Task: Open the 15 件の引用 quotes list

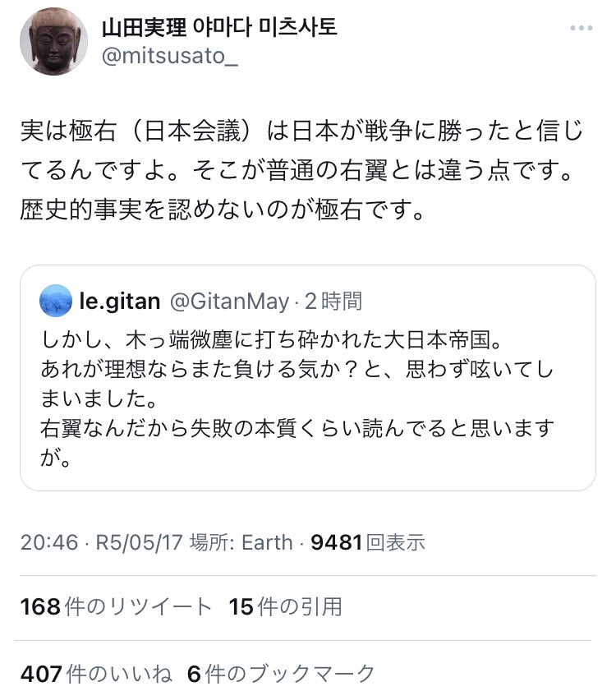Action: point(285,607)
